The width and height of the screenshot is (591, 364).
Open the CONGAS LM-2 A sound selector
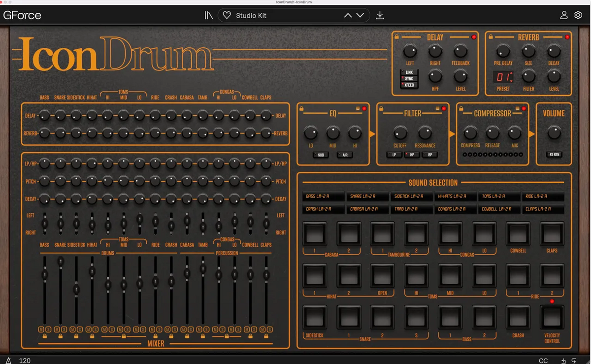tap(456, 209)
